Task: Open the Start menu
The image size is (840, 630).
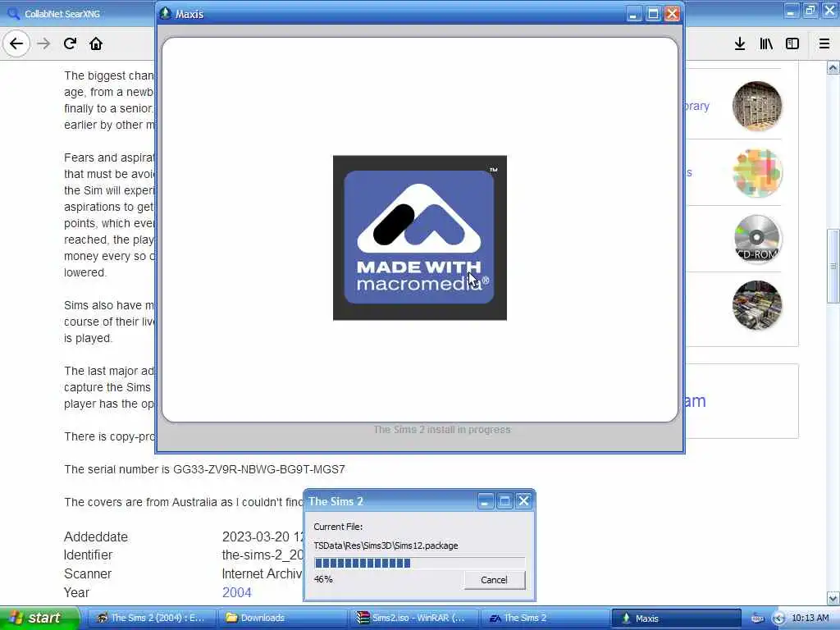Action: pos(39,618)
